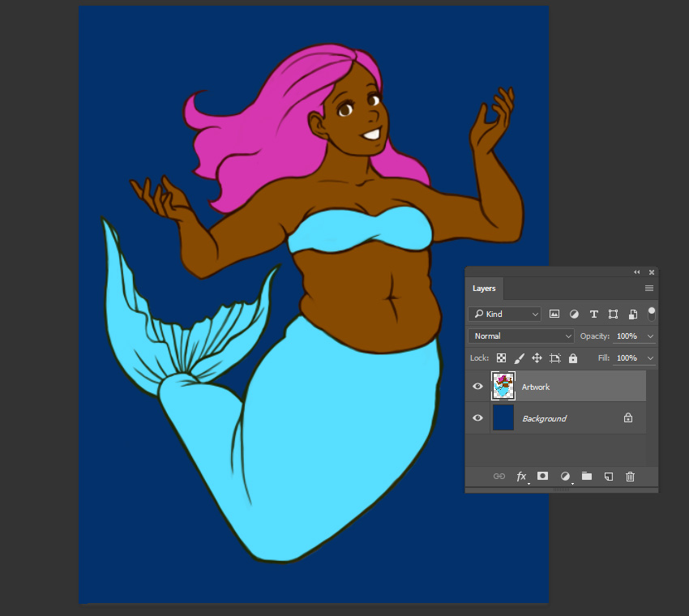Viewport: 689px width, 616px height.
Task: Create a new group folder
Action: tap(587, 476)
